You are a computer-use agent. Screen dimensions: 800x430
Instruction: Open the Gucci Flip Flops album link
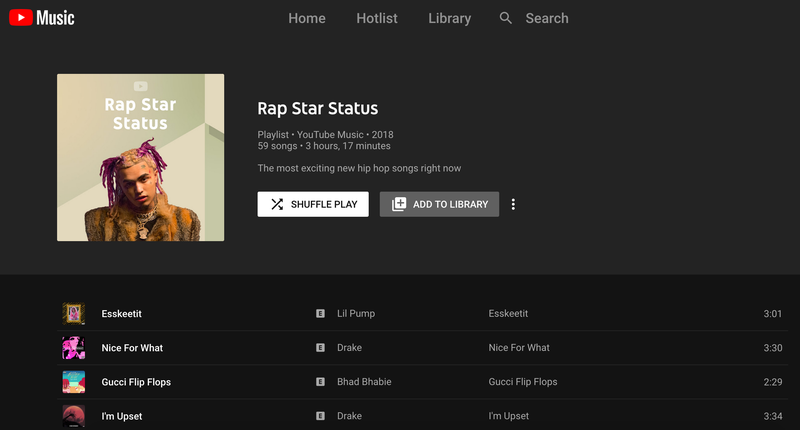point(523,382)
